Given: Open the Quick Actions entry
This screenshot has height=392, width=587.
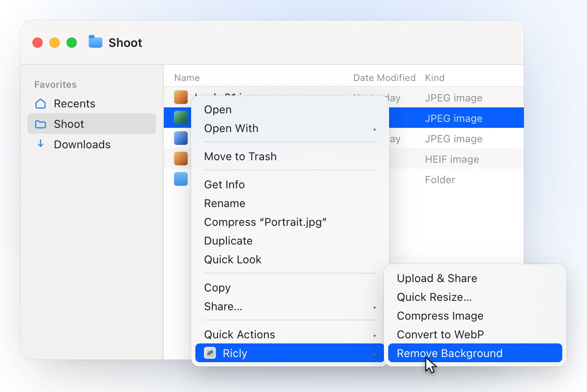Looking at the screenshot, I should (290, 334).
